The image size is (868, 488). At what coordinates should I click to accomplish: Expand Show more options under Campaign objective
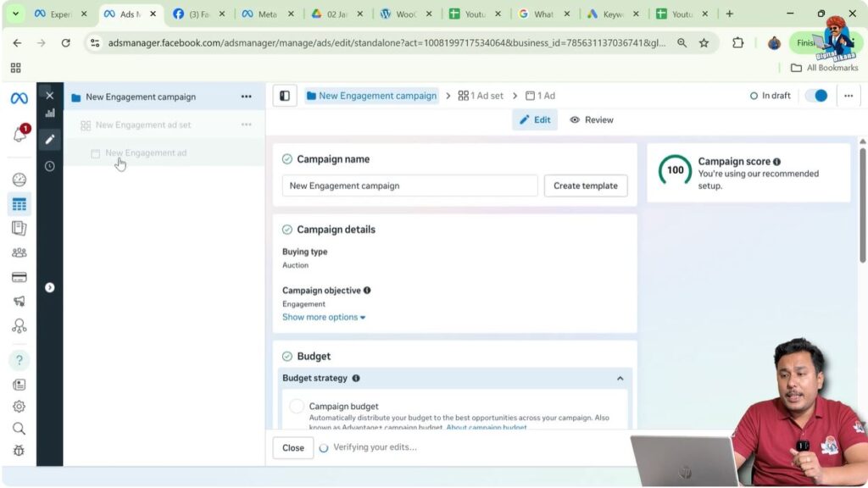(x=323, y=317)
